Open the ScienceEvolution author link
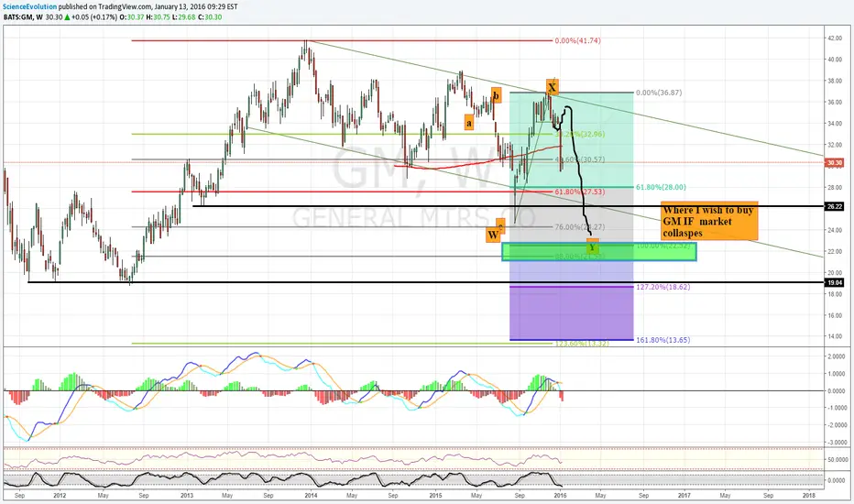The image size is (854, 504). point(30,6)
